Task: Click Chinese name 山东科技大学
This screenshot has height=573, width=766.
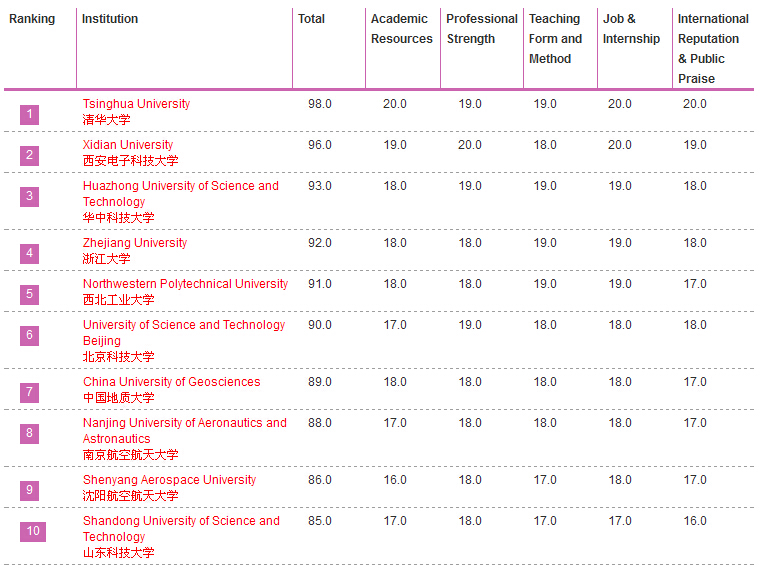Action: [x=119, y=552]
